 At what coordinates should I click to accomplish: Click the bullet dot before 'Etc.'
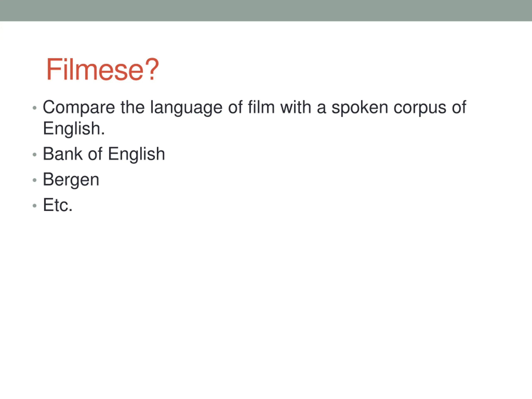(35, 205)
